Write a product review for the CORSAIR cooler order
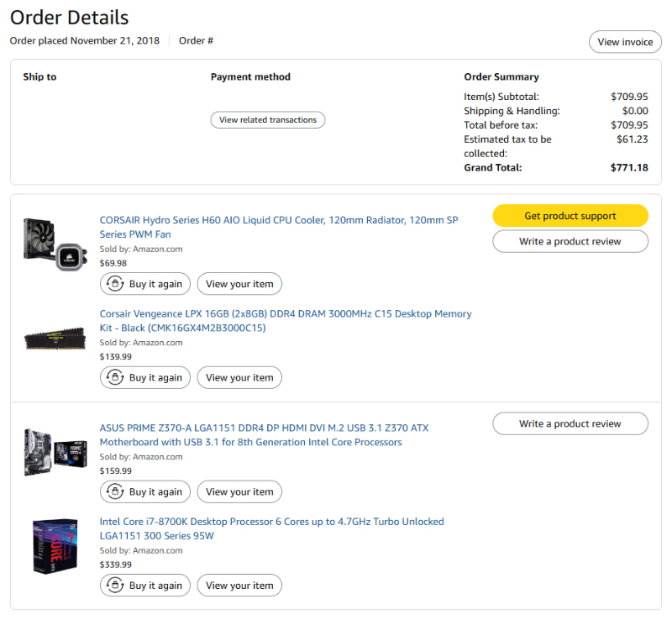 point(570,241)
